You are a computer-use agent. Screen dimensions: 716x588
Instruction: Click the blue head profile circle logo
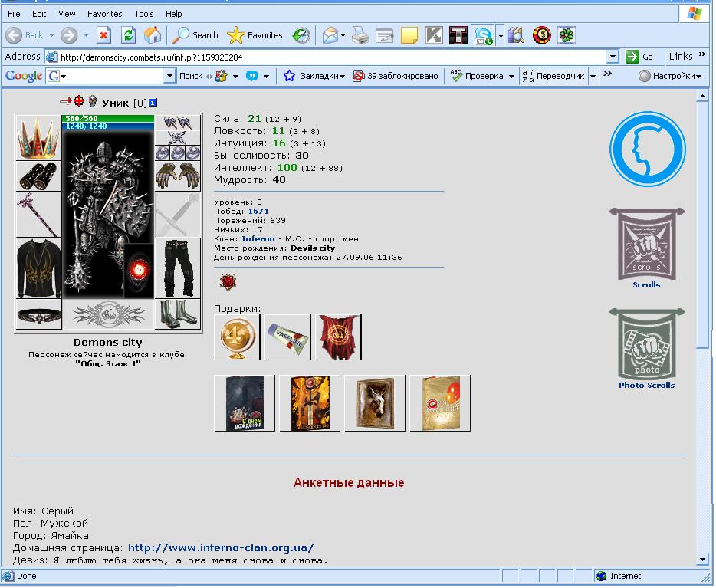click(648, 149)
